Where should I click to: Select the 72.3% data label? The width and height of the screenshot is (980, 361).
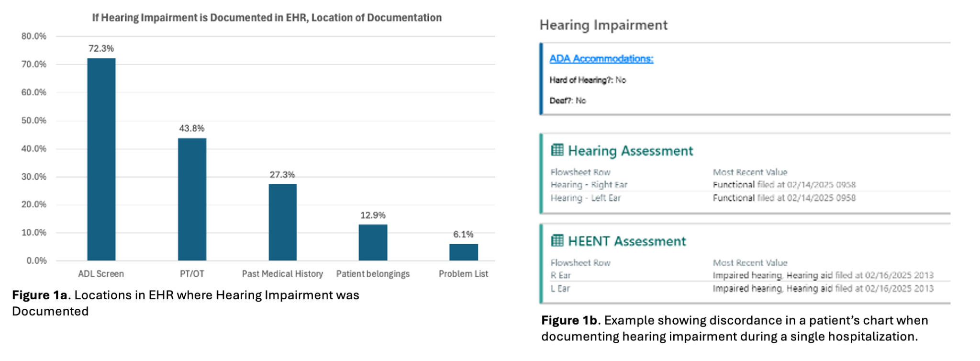click(x=101, y=48)
